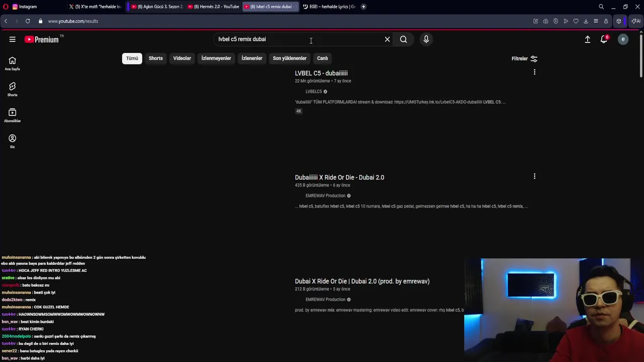Select the İzlenenler filter chip
The image size is (644, 362).
tap(252, 58)
